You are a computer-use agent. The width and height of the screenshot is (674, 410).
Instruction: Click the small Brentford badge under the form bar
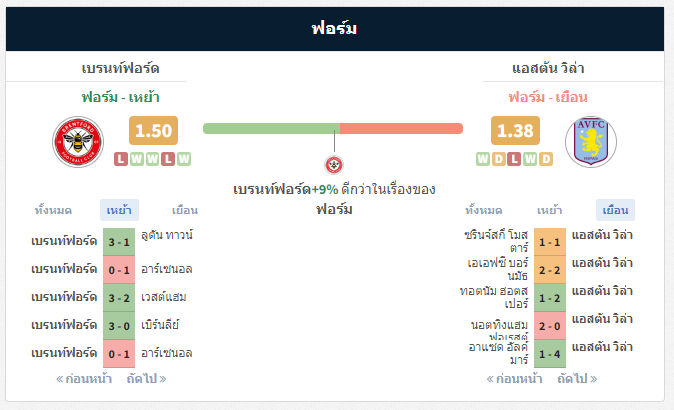coord(334,165)
